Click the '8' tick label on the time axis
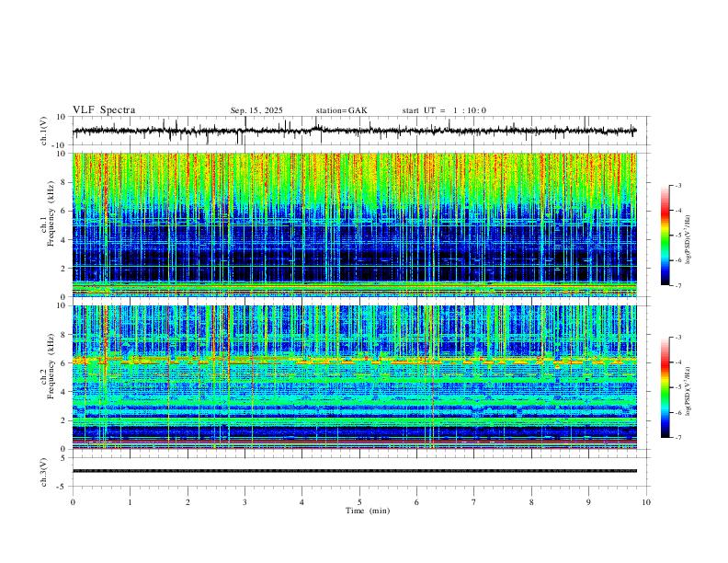Viewport: 728px width, 563px height. point(531,502)
